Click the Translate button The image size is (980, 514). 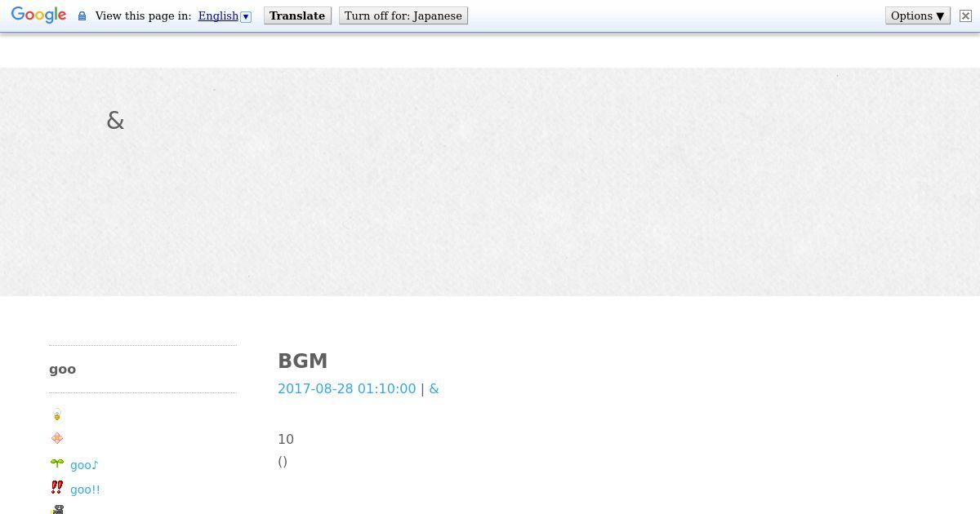(x=297, y=16)
